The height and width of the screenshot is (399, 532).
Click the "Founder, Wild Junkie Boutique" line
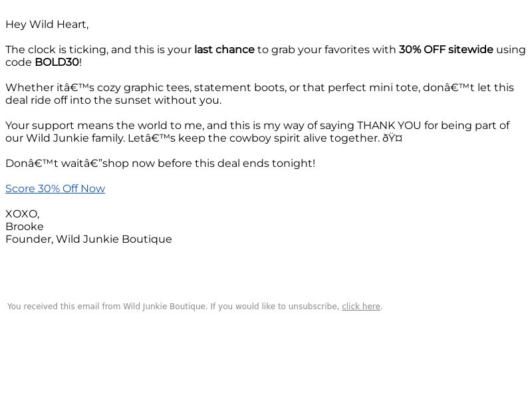(x=88, y=239)
